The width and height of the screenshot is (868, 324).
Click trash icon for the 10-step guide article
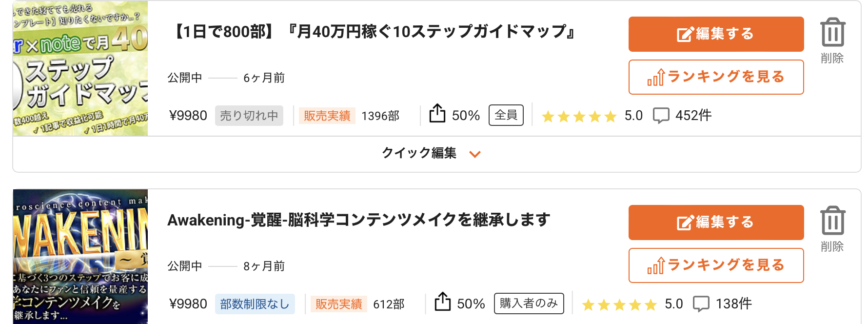coord(832,32)
